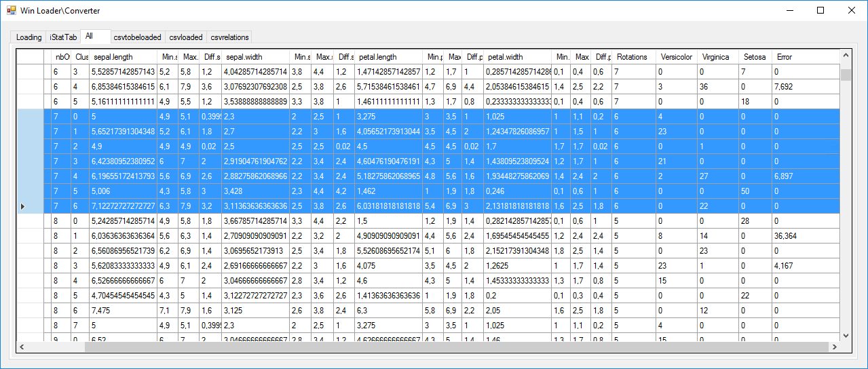Image resolution: width=868 pixels, height=369 pixels.
Task: Click the Virginica column header
Action: (718, 57)
